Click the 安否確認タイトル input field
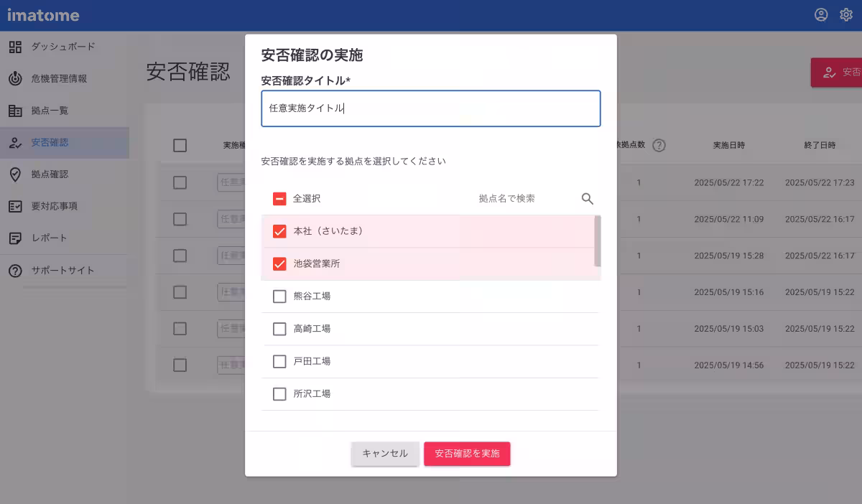Viewport: 862px width, 504px height. (x=431, y=108)
